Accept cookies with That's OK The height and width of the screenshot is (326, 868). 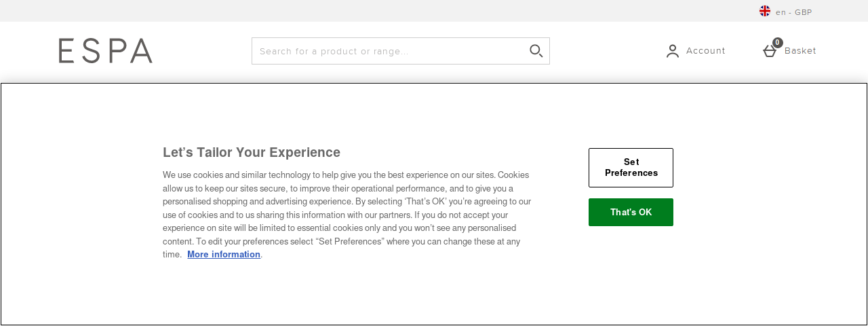631,212
